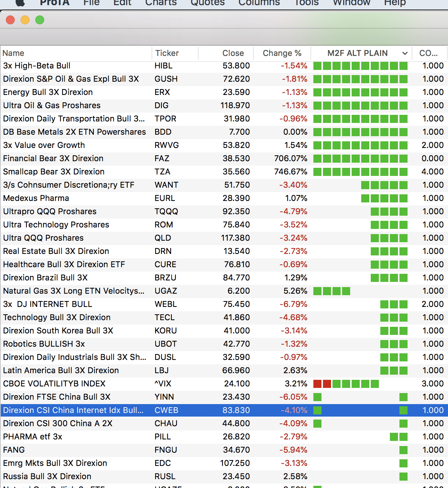448x488 pixels.
Task: Open the ProTA application menu
Action: pyautogui.click(x=55, y=3)
